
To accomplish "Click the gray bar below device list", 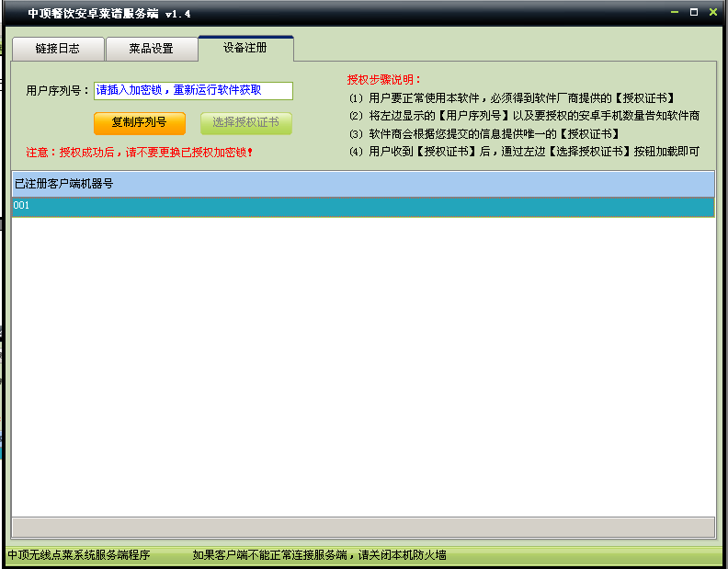I will (362, 526).
